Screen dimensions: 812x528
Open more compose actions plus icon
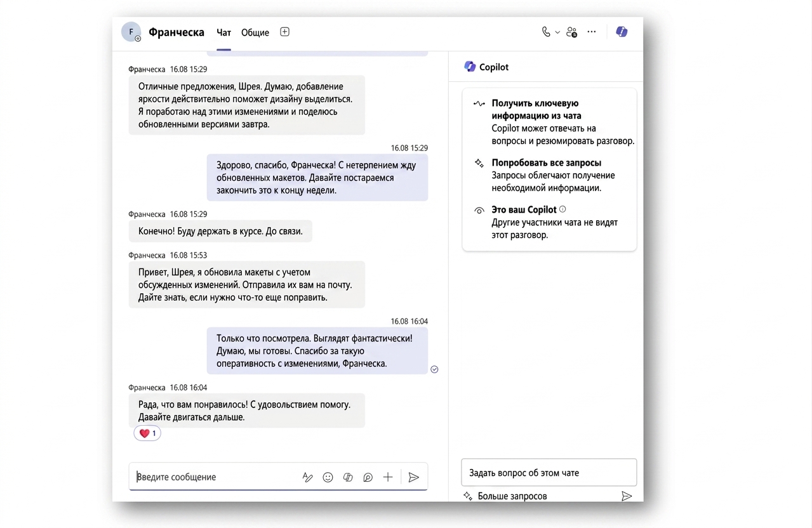point(388,477)
